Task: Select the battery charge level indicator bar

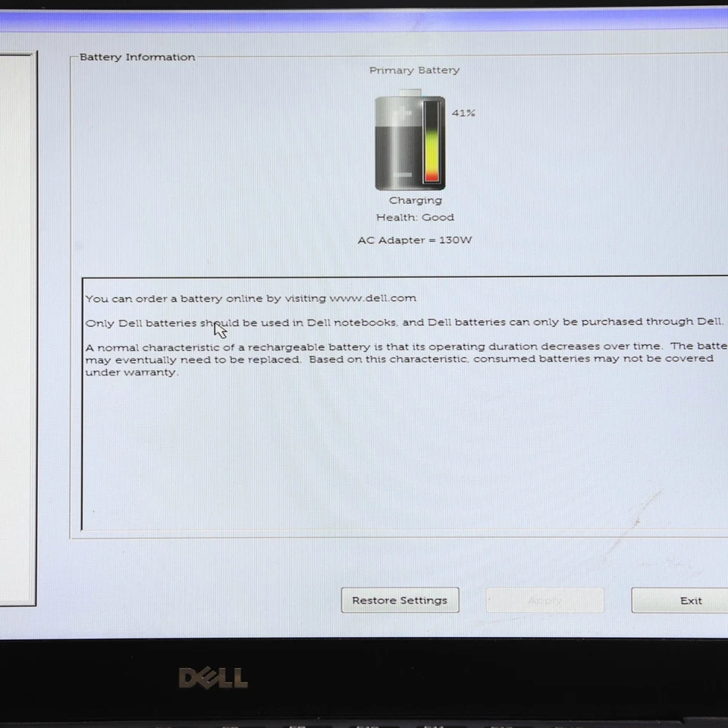Action: pyautogui.click(x=431, y=140)
